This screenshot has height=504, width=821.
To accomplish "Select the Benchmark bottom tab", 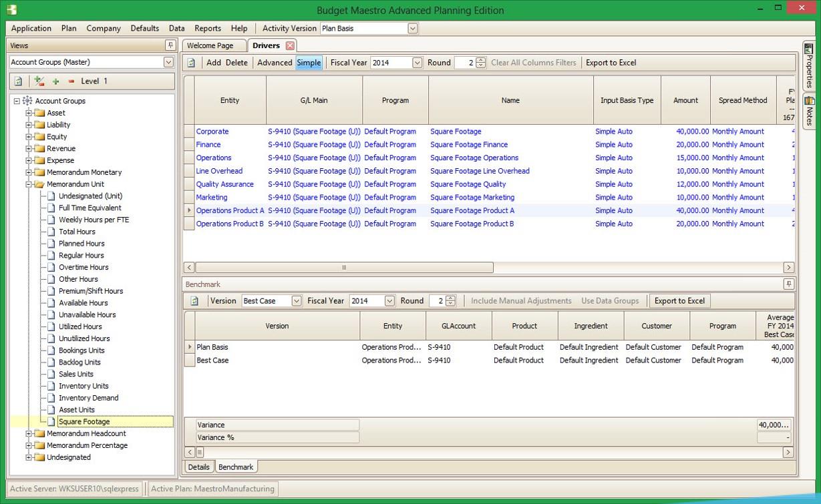I will (x=236, y=467).
